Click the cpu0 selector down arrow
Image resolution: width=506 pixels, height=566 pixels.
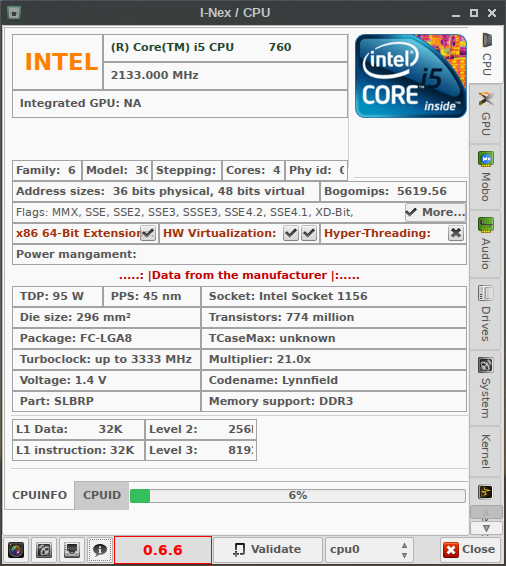pyautogui.click(x=405, y=556)
